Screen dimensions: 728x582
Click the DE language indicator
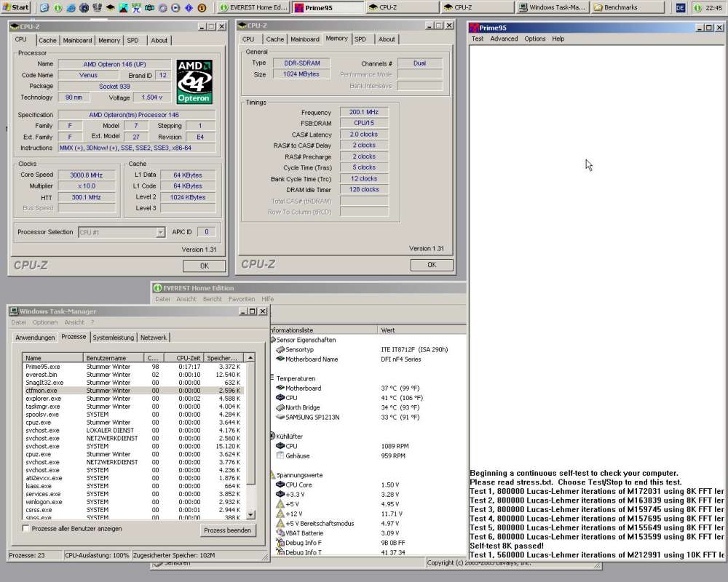tap(680, 7)
